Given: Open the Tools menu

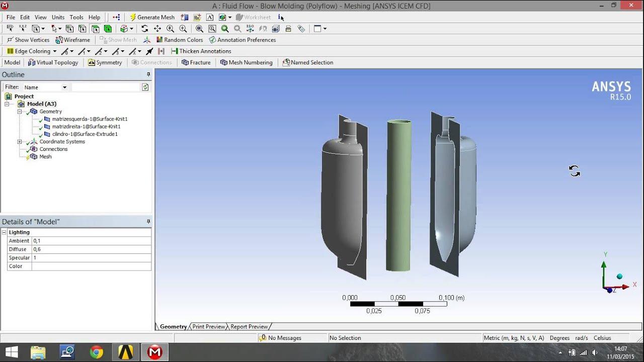Looking at the screenshot, I should click(x=76, y=17).
